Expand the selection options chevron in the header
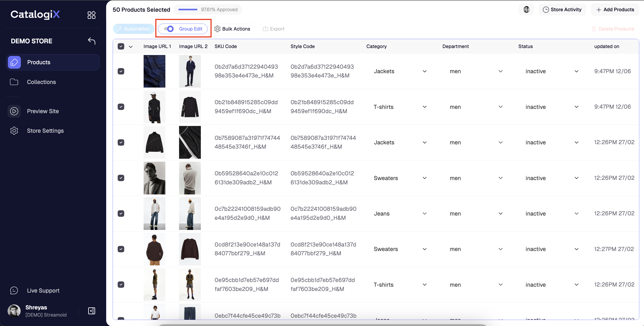Image resolution: width=644 pixels, height=326 pixels. [x=131, y=46]
